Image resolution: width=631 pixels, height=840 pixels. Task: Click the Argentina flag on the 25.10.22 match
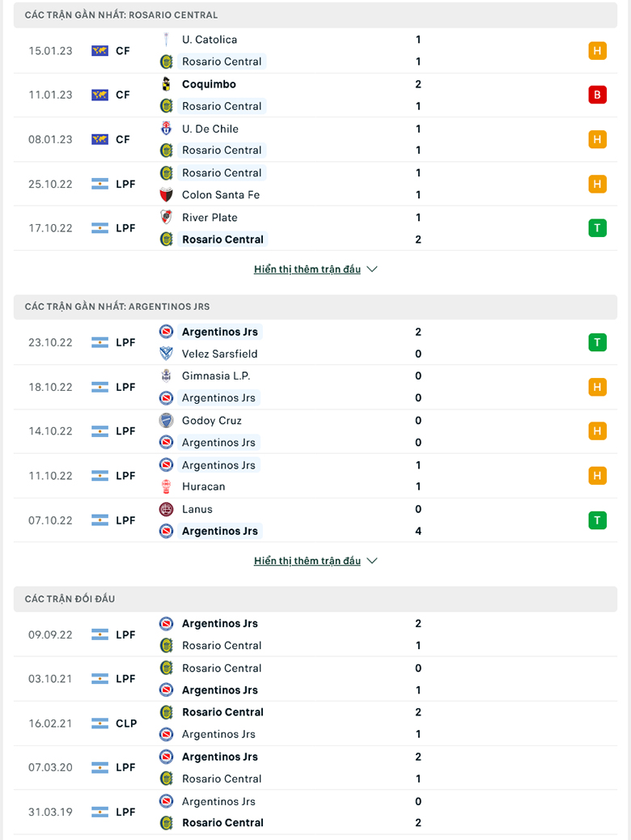100,184
